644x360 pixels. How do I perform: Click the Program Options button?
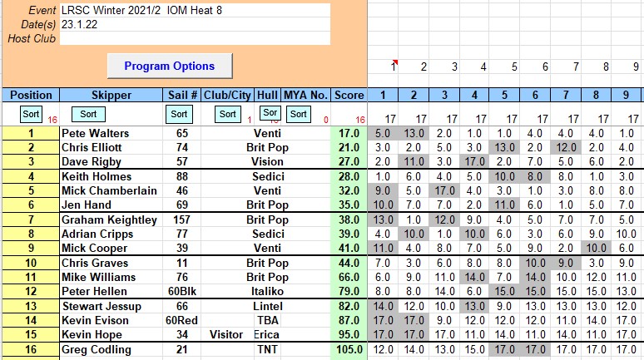point(170,66)
